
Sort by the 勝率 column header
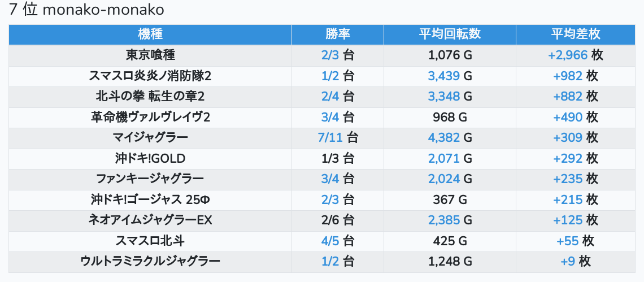[337, 34]
